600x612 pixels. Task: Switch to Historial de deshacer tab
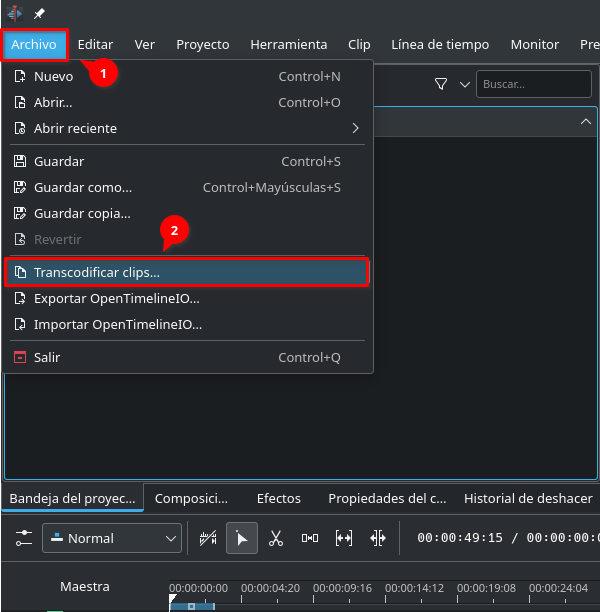point(528,498)
